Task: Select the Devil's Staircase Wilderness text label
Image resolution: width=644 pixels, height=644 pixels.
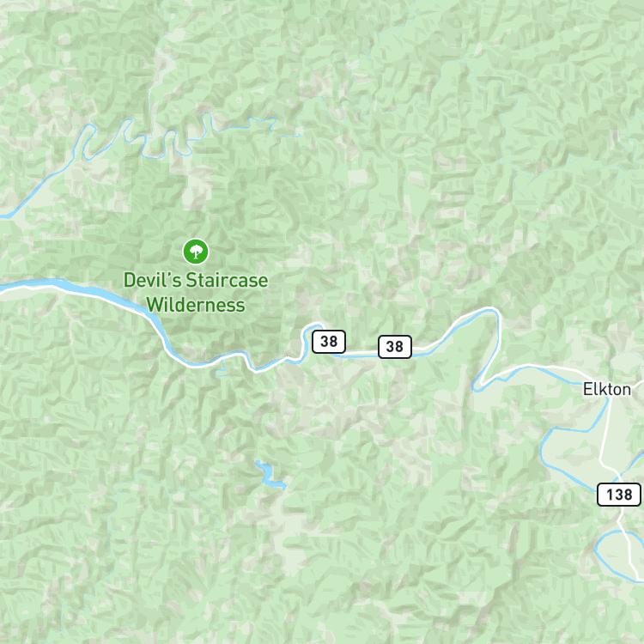Action: pyautogui.click(x=196, y=293)
